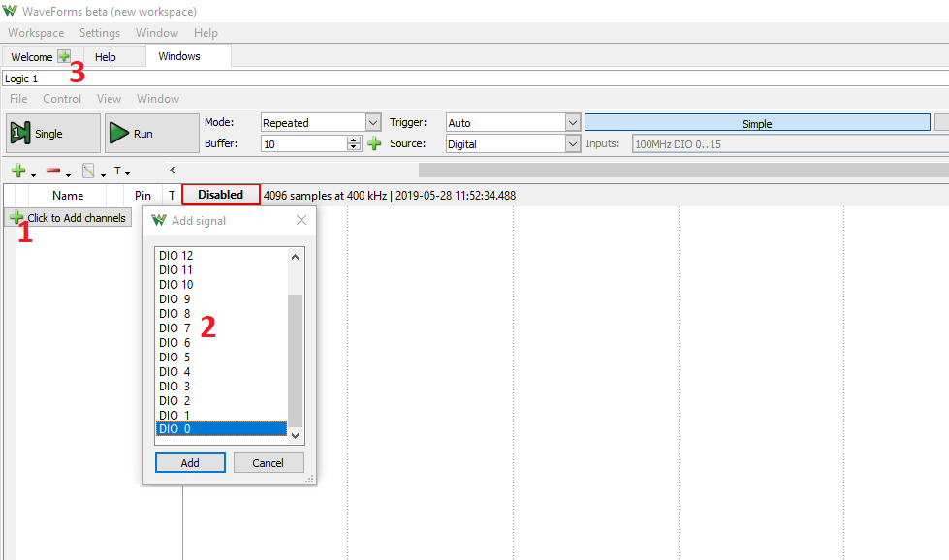Select DIO 4 in the signal list
The width and height of the screenshot is (949, 560).
pyautogui.click(x=222, y=371)
